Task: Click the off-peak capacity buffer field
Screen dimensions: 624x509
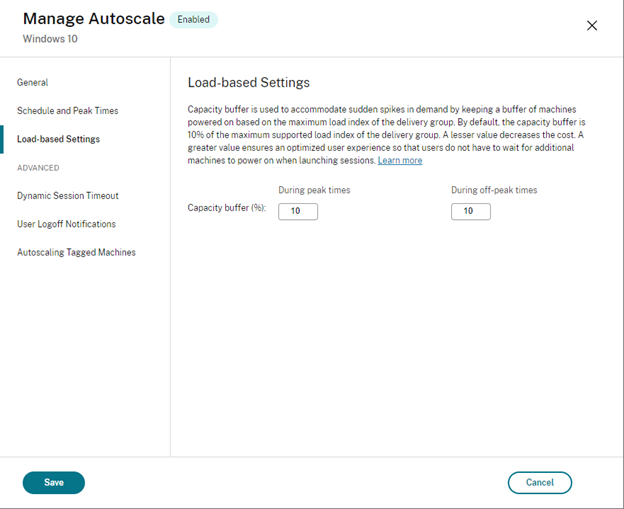Action: click(x=470, y=211)
